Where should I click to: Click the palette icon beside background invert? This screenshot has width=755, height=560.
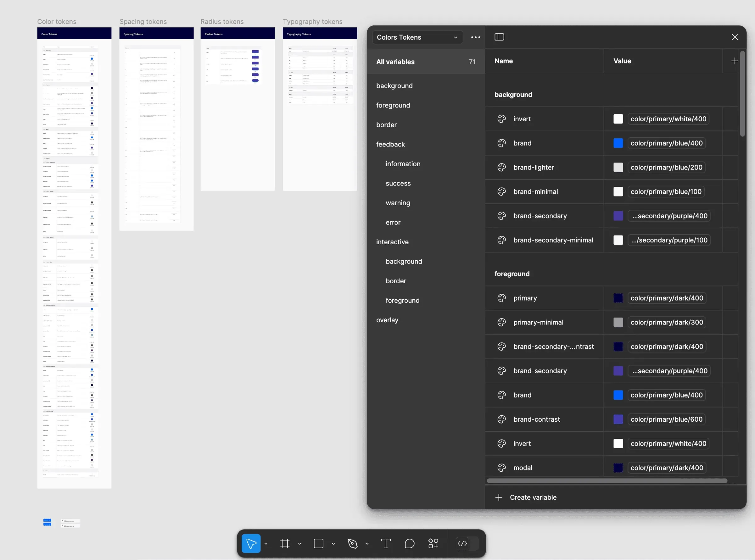(502, 119)
